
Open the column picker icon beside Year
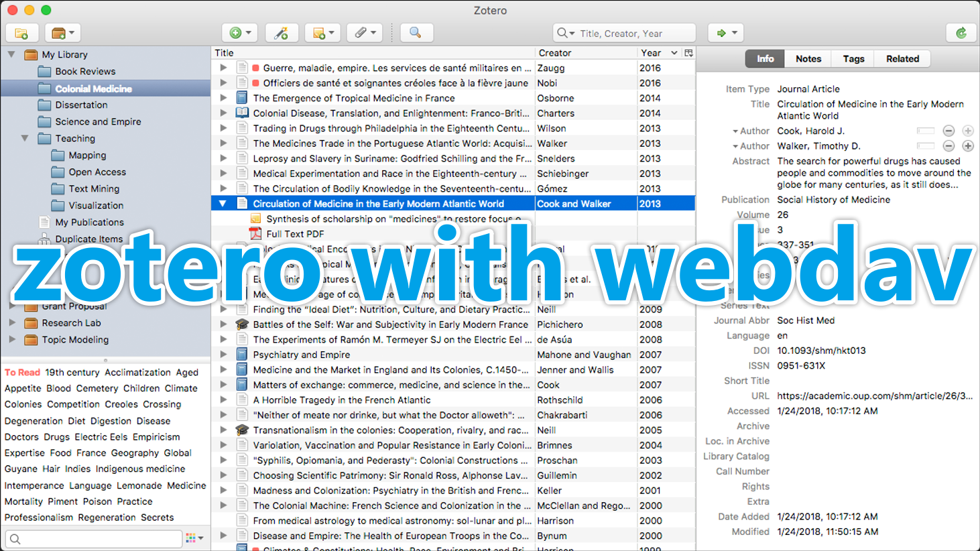(688, 53)
